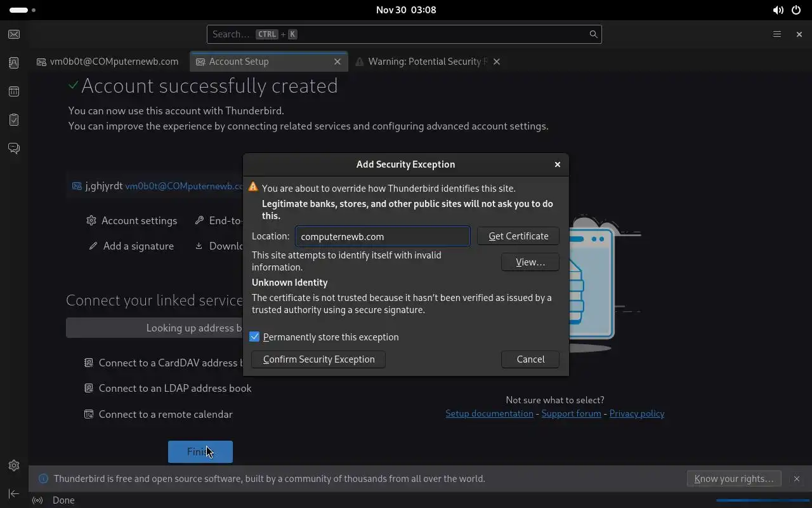Image resolution: width=812 pixels, height=508 pixels.
Task: Collapse the spaces toolbar arrow icon
Action: click(14, 493)
